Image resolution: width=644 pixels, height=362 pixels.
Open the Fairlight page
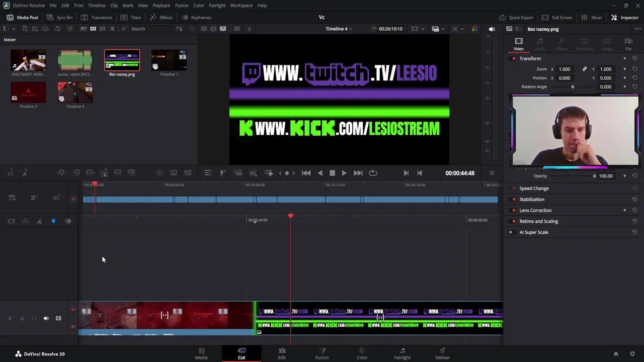click(402, 353)
